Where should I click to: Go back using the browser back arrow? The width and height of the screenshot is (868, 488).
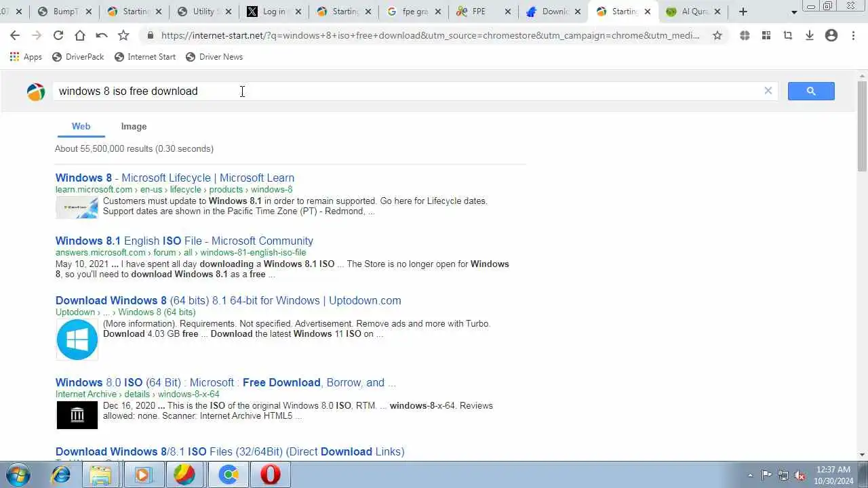click(15, 36)
